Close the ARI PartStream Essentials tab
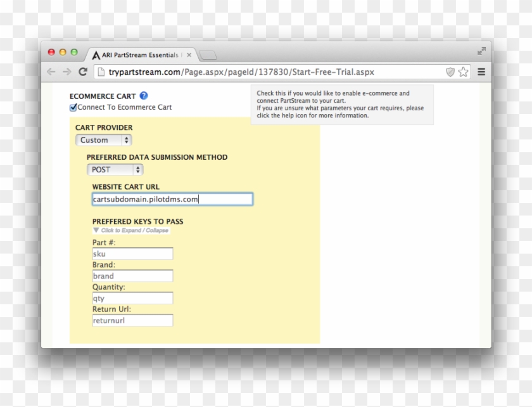The image size is (532, 407). [189, 55]
